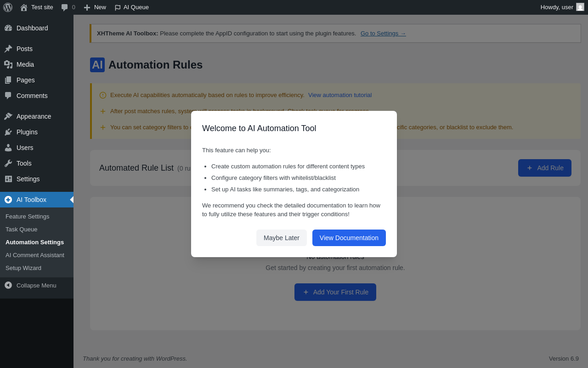Expand the Howdy, user account menu
The width and height of the screenshot is (588, 368).
click(x=557, y=7)
